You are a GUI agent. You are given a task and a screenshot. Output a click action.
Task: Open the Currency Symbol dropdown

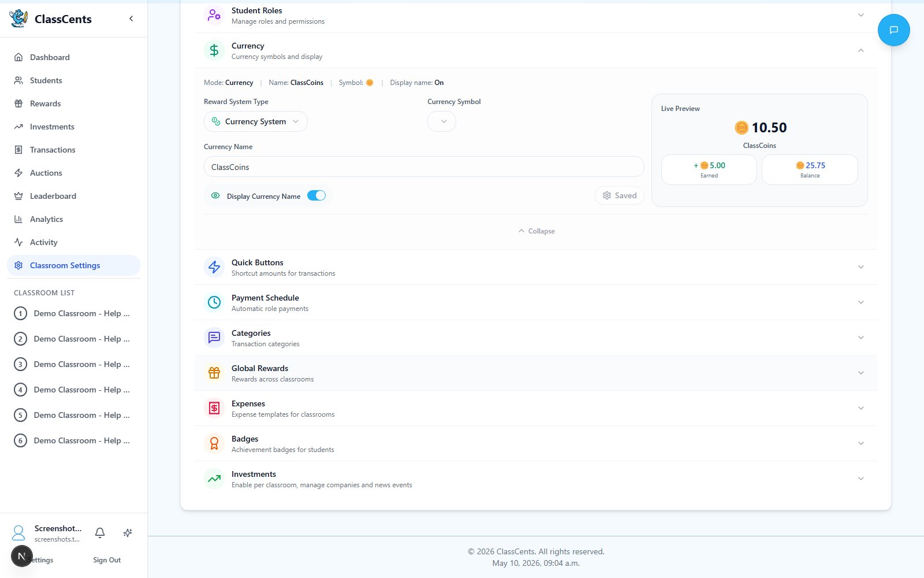[x=442, y=121]
